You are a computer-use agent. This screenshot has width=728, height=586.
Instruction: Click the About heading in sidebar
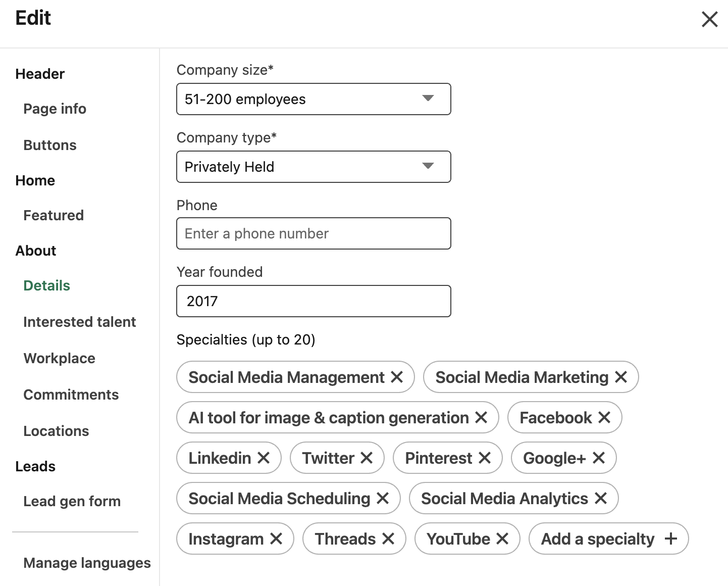(x=36, y=251)
